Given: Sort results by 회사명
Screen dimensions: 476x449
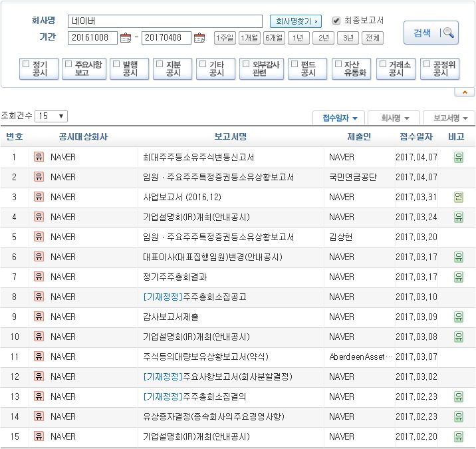Looking at the screenshot, I should click(394, 118).
